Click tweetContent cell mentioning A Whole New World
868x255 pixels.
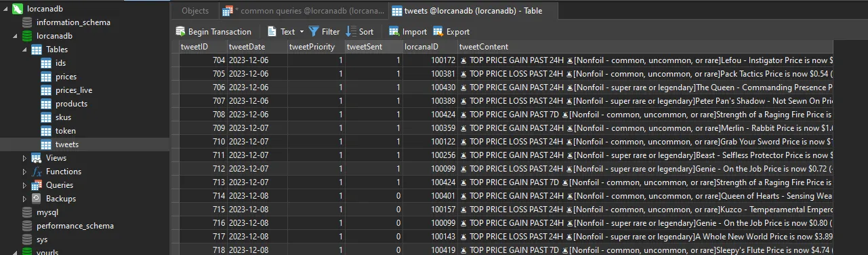[644, 237]
